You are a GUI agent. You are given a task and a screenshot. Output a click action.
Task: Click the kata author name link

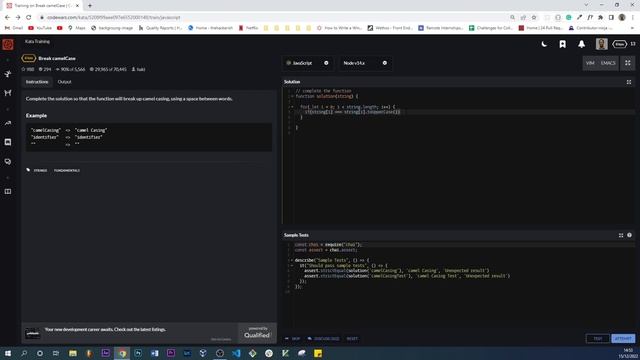point(141,69)
